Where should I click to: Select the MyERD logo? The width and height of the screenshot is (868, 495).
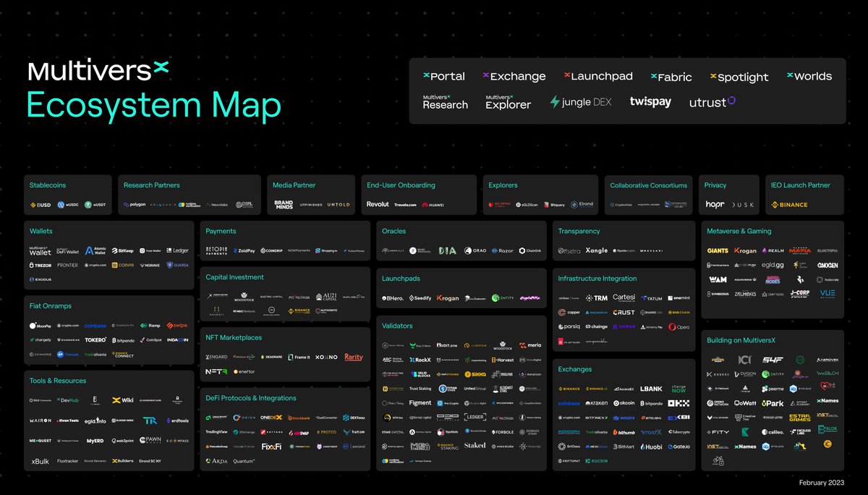[x=95, y=441]
